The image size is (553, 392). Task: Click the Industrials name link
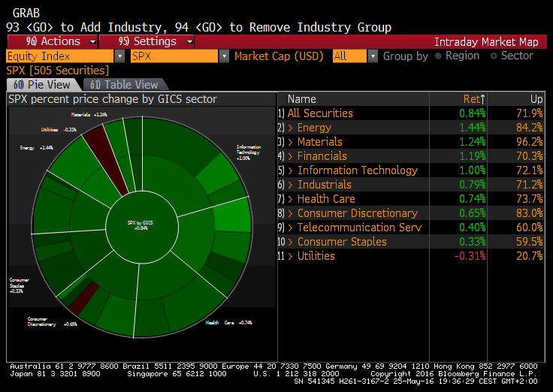(325, 185)
